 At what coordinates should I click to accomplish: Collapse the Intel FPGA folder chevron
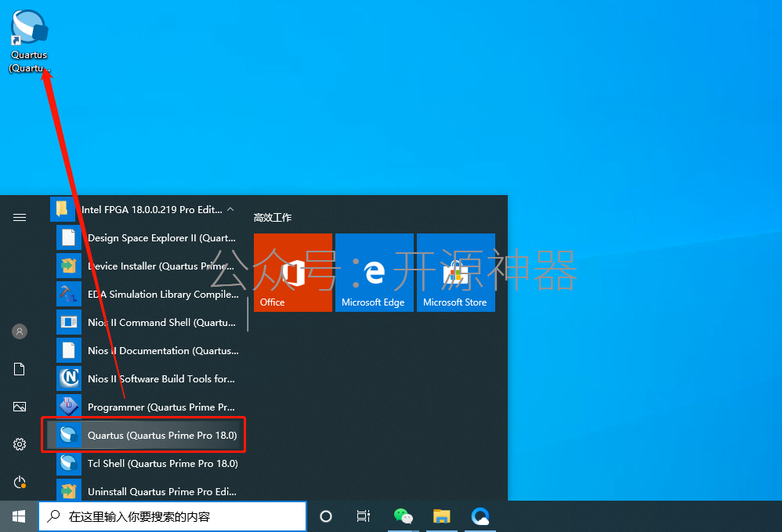point(230,209)
